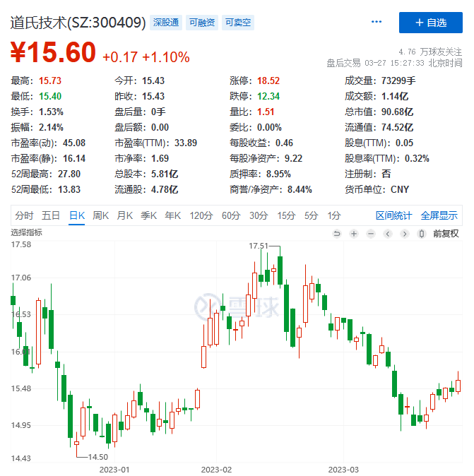Screen dimensions: 474x476
Task: Click 盘后交易 03-27 15:27:33 timestamp
Action: click(x=394, y=63)
